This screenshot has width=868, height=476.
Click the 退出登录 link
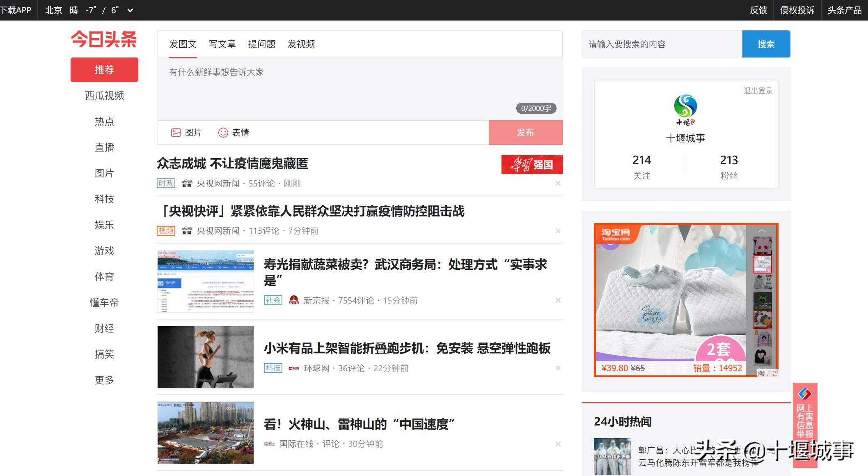pyautogui.click(x=758, y=91)
